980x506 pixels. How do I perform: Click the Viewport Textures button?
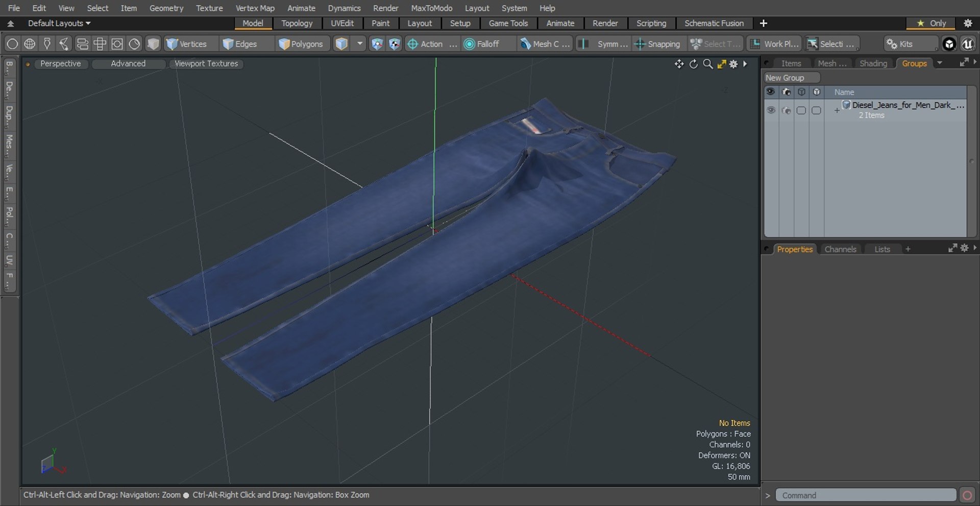coord(206,63)
